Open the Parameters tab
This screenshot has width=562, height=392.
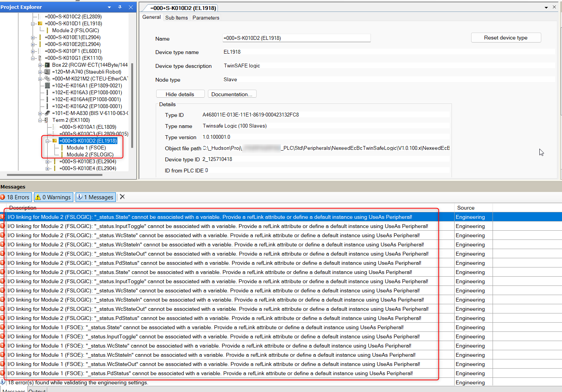tap(206, 18)
